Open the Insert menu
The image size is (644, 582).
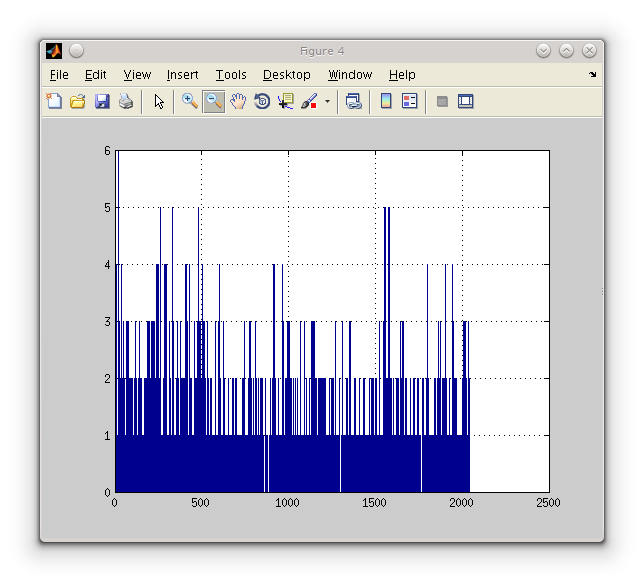tap(182, 75)
